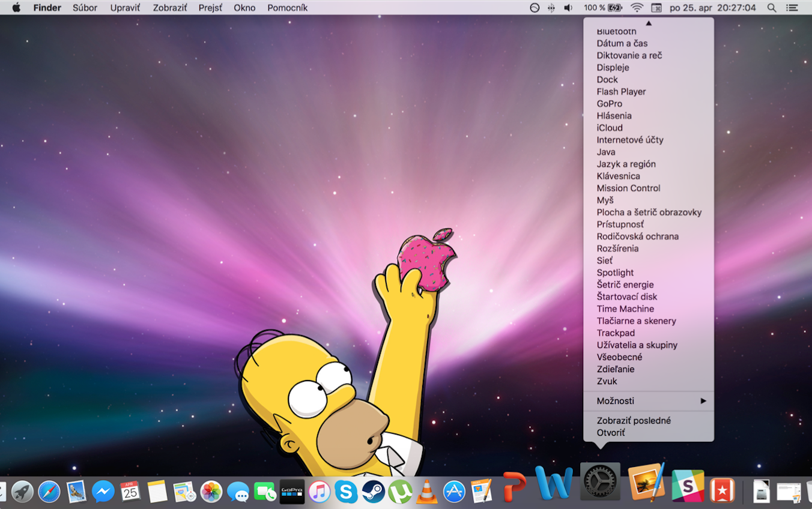This screenshot has width=812, height=509.
Task: Launch Slack from the Dock
Action: (x=688, y=486)
